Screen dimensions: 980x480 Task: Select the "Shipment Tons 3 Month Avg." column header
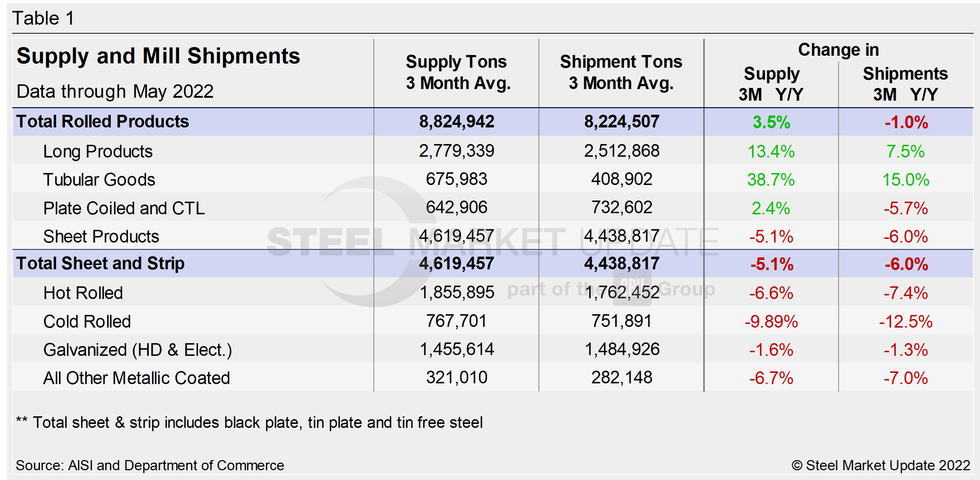pyautogui.click(x=621, y=72)
